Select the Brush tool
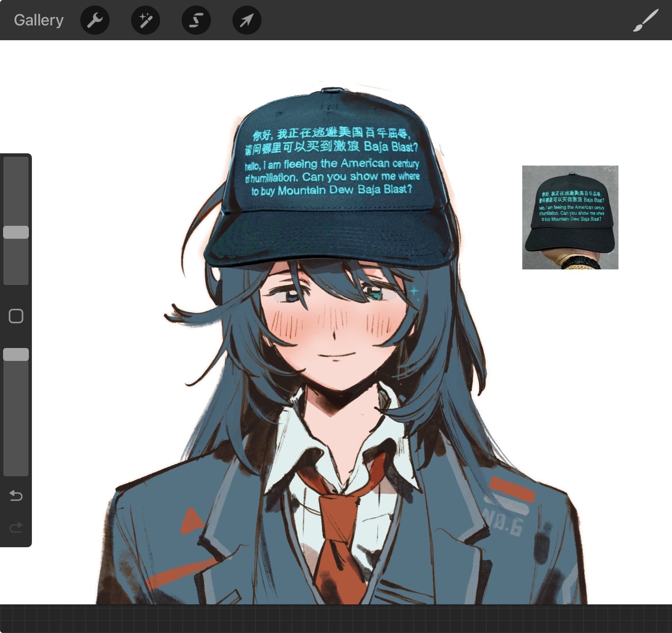This screenshot has width=672, height=633. [645, 20]
